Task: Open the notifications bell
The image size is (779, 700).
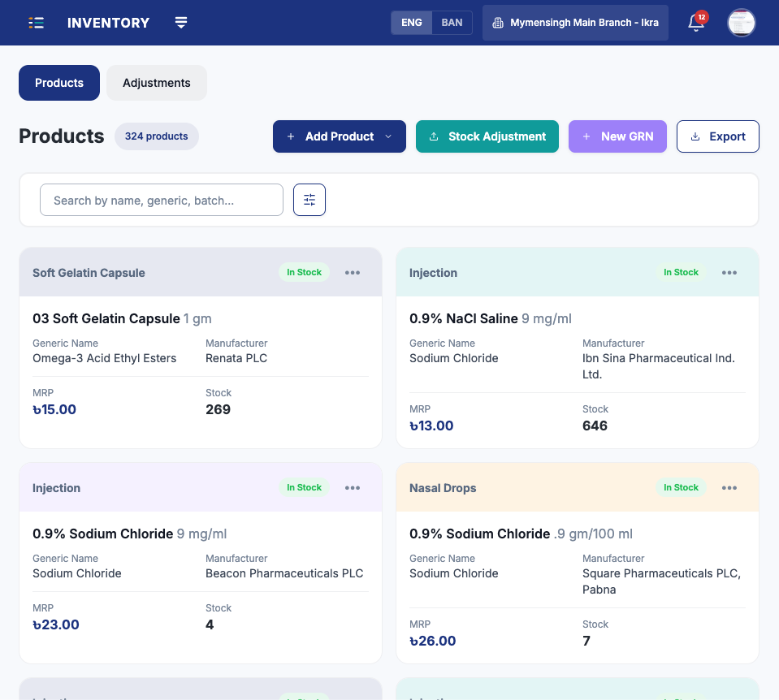Action: (696, 23)
